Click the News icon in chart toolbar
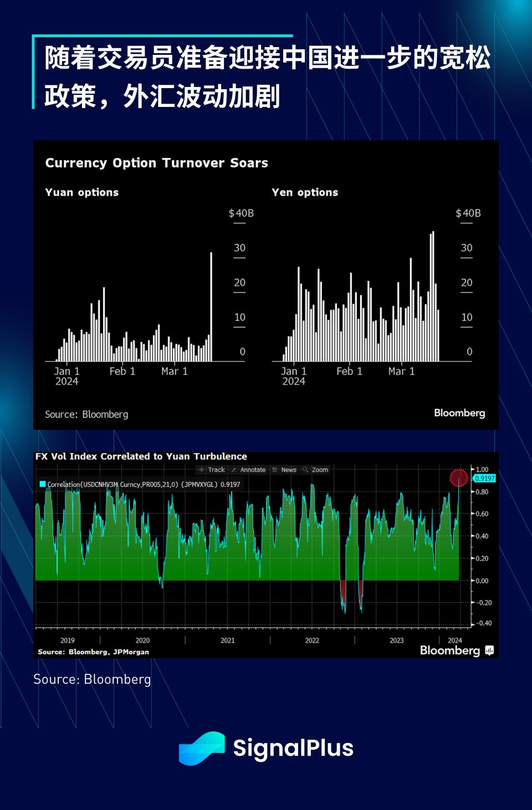This screenshot has height=810, width=532. (275, 470)
